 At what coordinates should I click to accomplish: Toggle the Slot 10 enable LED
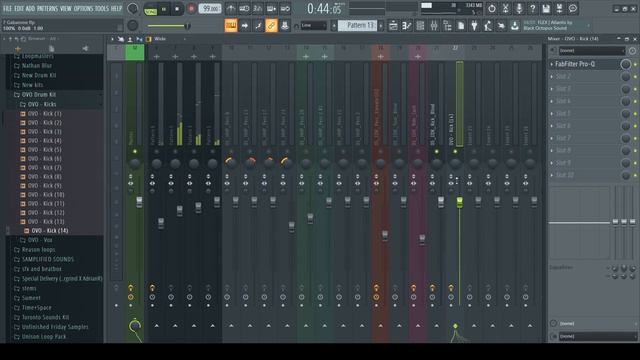pos(635,176)
